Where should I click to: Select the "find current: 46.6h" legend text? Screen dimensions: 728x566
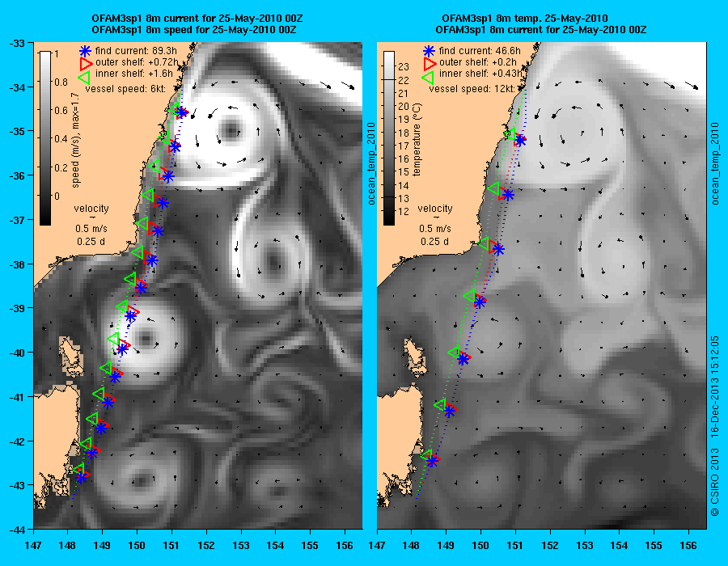coord(480,51)
